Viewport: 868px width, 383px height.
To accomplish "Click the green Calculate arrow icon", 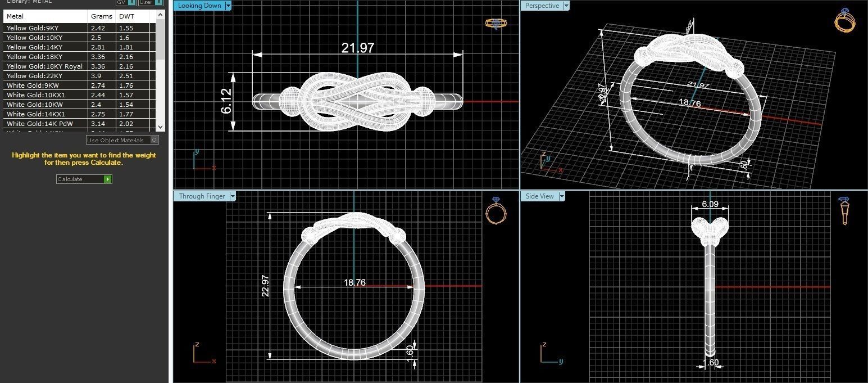I will pyautogui.click(x=108, y=179).
